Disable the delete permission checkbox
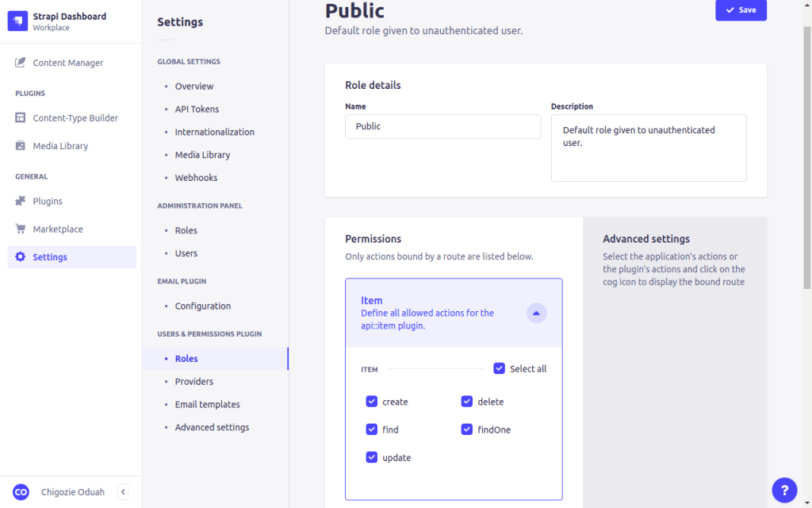The image size is (812, 508). 467,402
